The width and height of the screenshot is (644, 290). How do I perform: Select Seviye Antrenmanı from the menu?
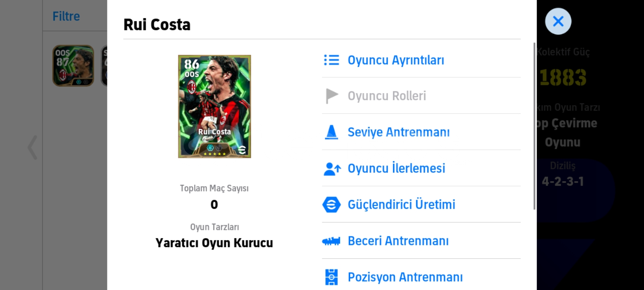(x=398, y=132)
